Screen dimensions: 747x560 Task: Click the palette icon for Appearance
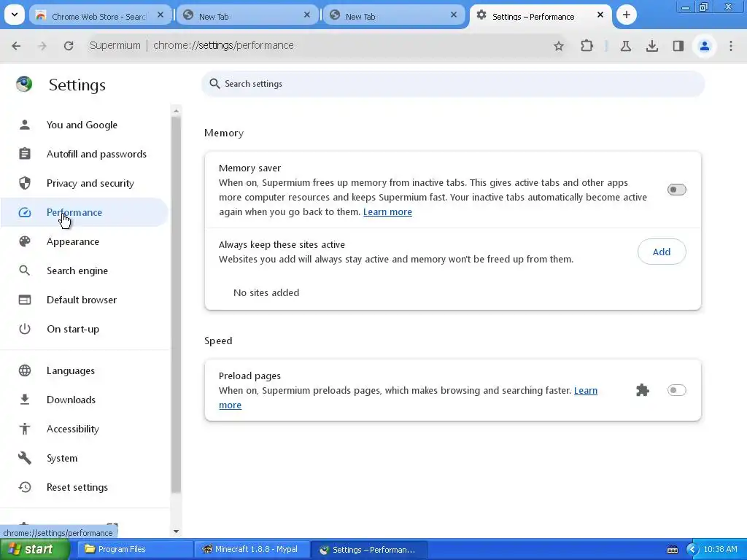click(24, 241)
